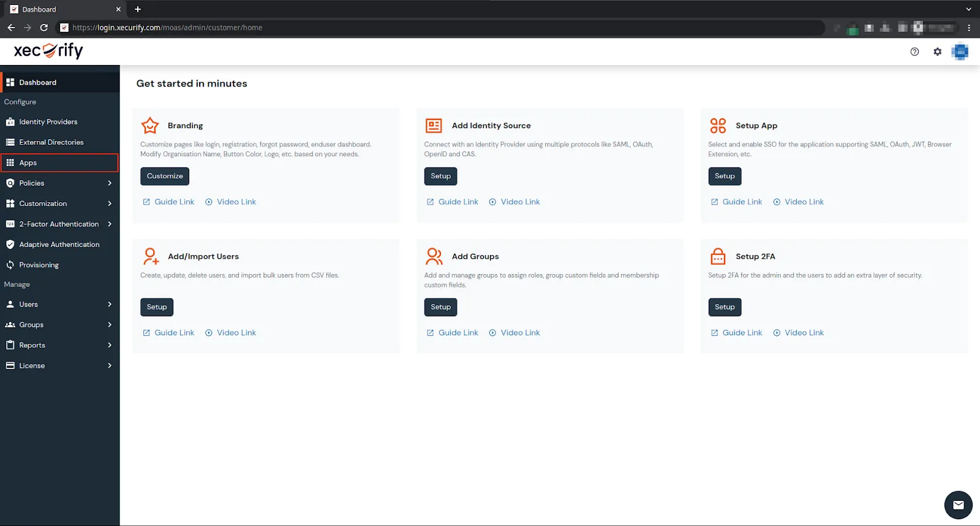This screenshot has height=526, width=980.
Task: Click the Adaptive Authentication shield icon
Action: [x=10, y=245]
